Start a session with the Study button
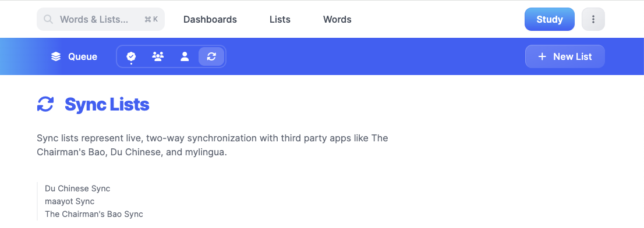Viewport: 644px width, 228px height. [550, 19]
